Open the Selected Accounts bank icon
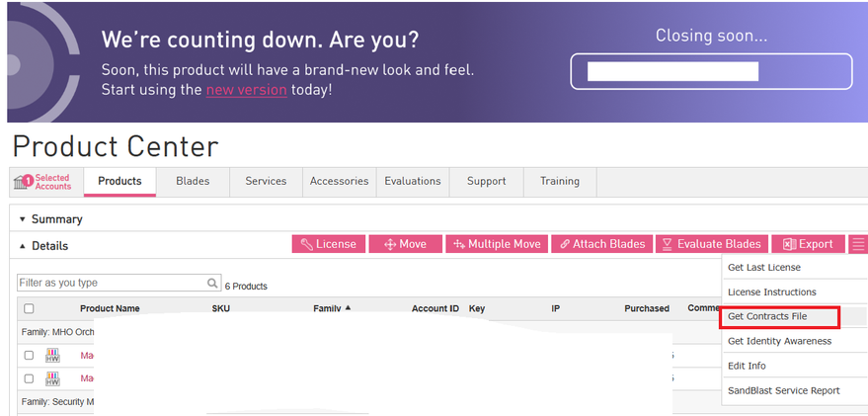Viewport: 868px width, 416px height. pyautogui.click(x=21, y=182)
